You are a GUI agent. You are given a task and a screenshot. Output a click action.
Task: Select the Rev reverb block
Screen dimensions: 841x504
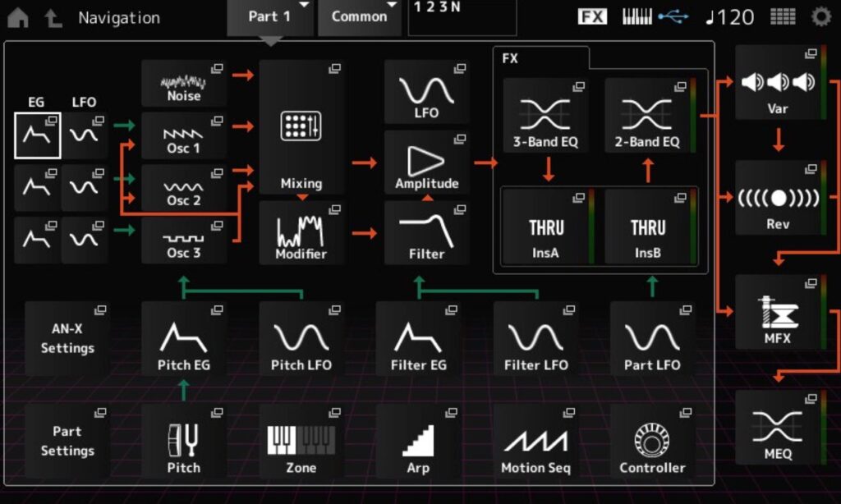[778, 197]
